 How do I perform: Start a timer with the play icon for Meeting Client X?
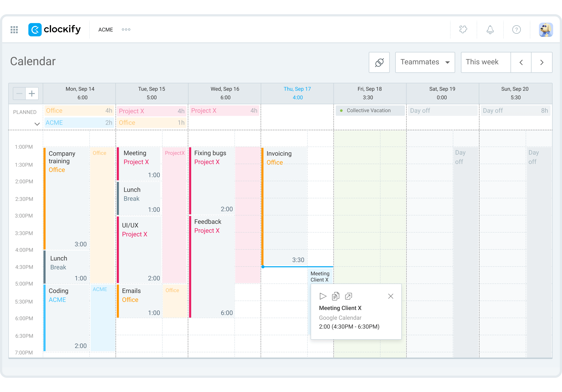[323, 296]
